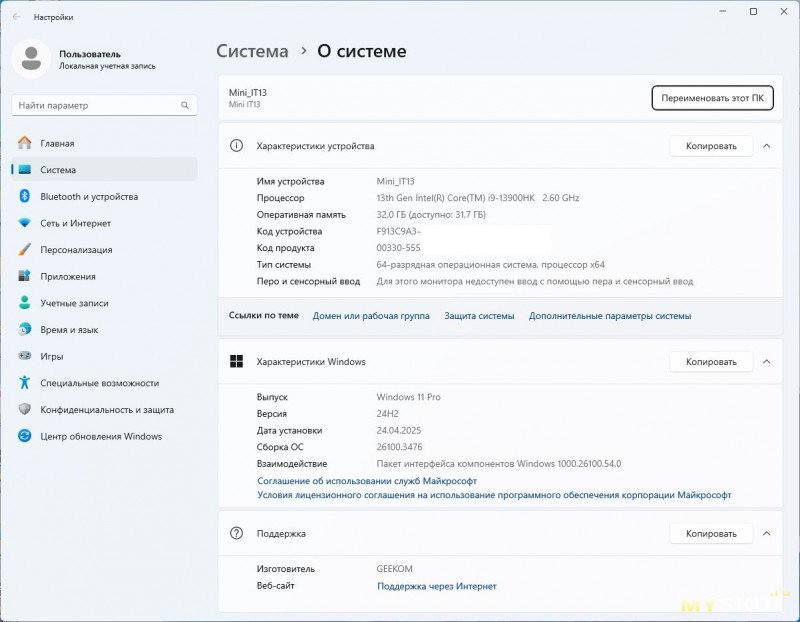Collapse the Поддержка section chevron
This screenshot has height=622, width=800.
(x=766, y=533)
